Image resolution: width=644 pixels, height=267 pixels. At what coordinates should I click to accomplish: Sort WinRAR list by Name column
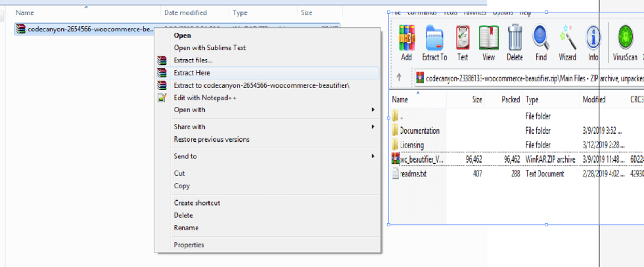point(400,100)
